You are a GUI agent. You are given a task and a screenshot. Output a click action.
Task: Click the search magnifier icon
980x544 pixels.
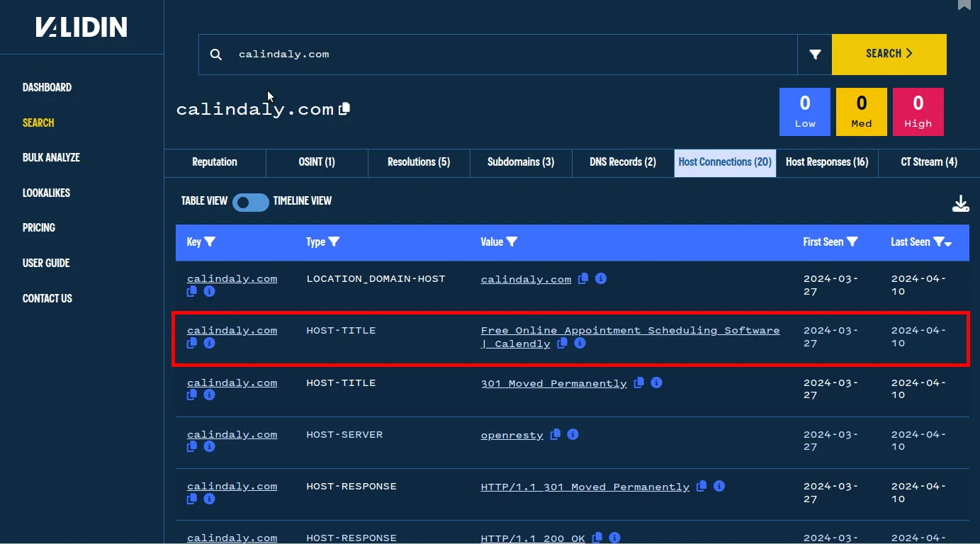point(216,55)
